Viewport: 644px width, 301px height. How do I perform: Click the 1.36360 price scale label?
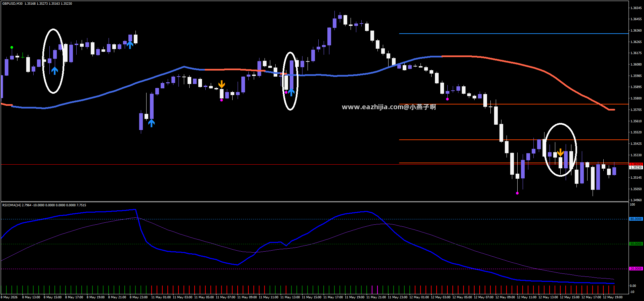(x=636, y=31)
